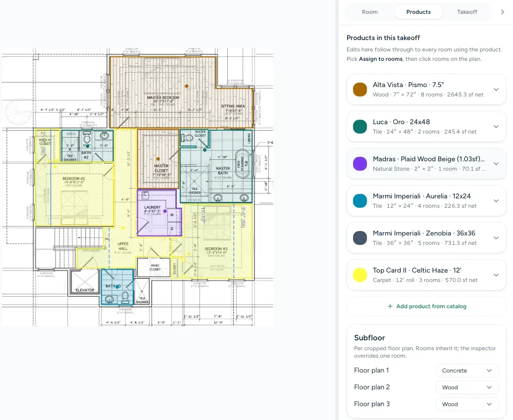Click the right arrow next to tabs
The image size is (513, 420).
(x=503, y=12)
